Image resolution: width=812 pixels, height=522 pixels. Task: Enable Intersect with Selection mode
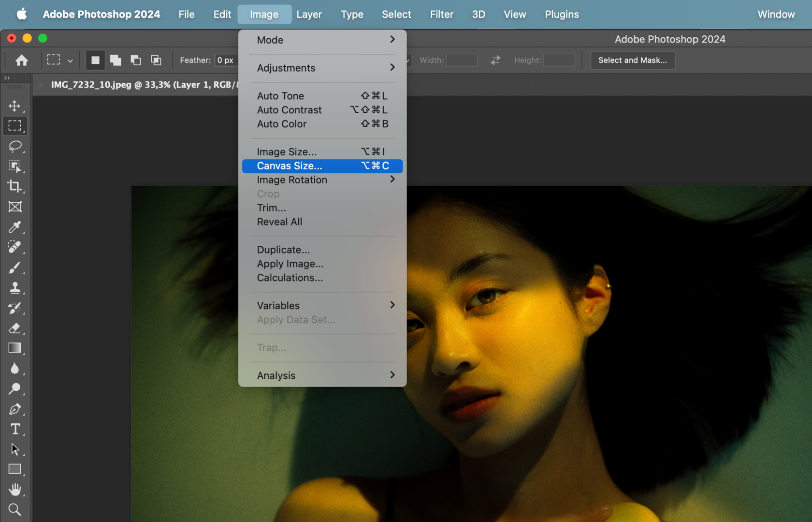click(156, 60)
